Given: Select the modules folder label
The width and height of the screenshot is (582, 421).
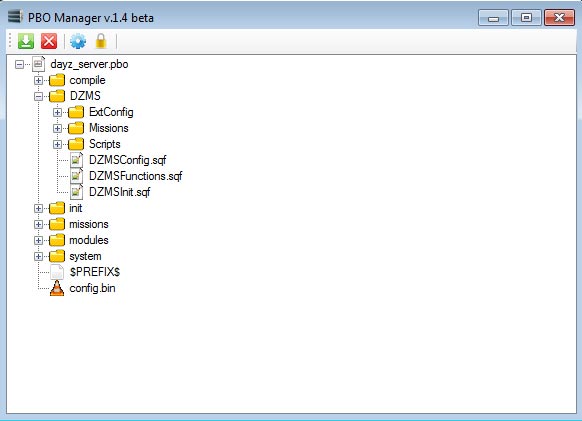Looking at the screenshot, I should (89, 240).
